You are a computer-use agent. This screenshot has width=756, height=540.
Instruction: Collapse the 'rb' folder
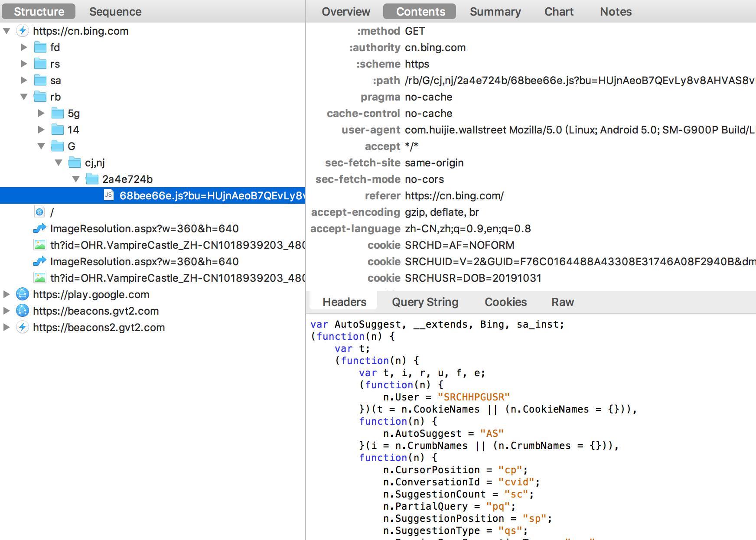(x=24, y=97)
